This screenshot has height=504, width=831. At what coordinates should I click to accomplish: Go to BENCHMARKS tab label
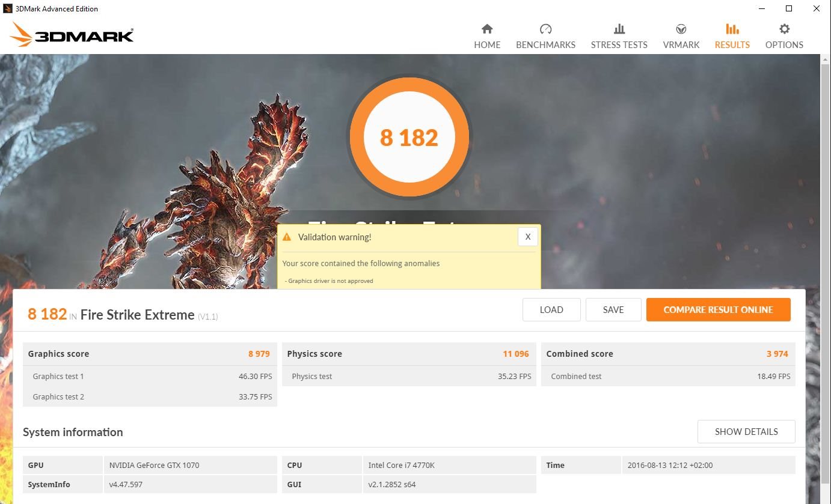pyautogui.click(x=545, y=45)
